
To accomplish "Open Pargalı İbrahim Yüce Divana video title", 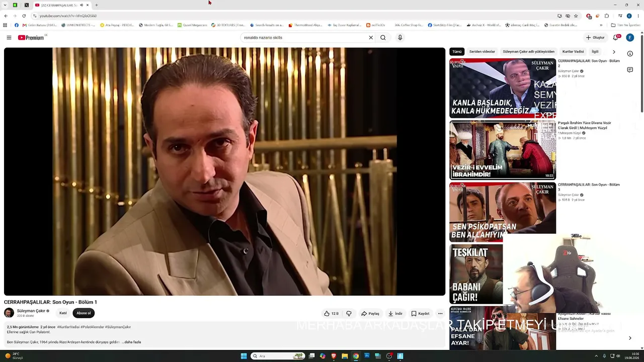I will pos(585,125).
